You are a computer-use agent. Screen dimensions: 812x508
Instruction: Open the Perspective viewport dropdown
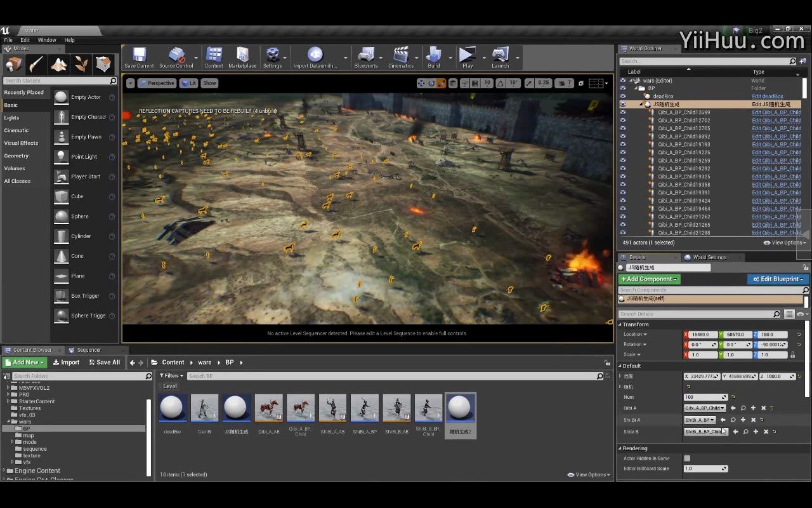pyautogui.click(x=157, y=83)
